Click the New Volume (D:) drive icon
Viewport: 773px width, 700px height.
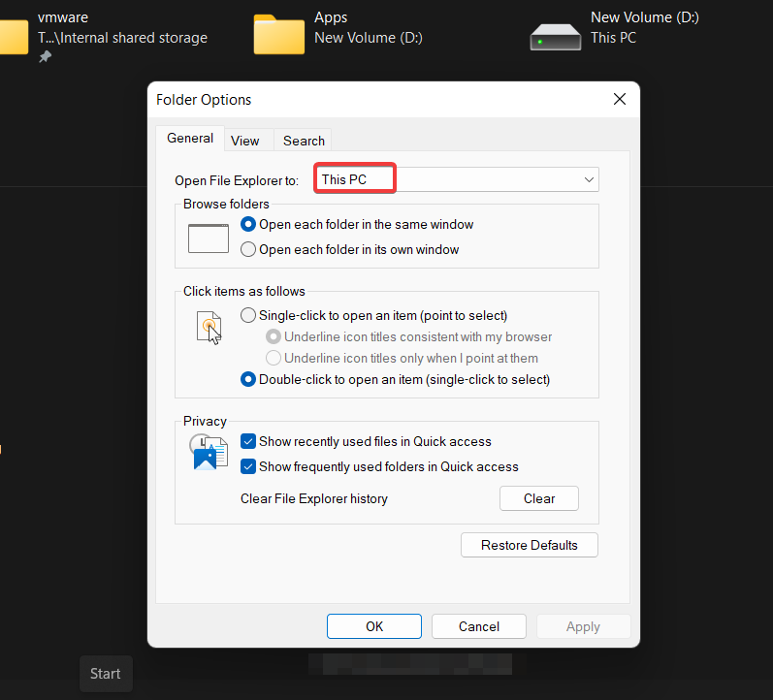pyautogui.click(x=555, y=35)
